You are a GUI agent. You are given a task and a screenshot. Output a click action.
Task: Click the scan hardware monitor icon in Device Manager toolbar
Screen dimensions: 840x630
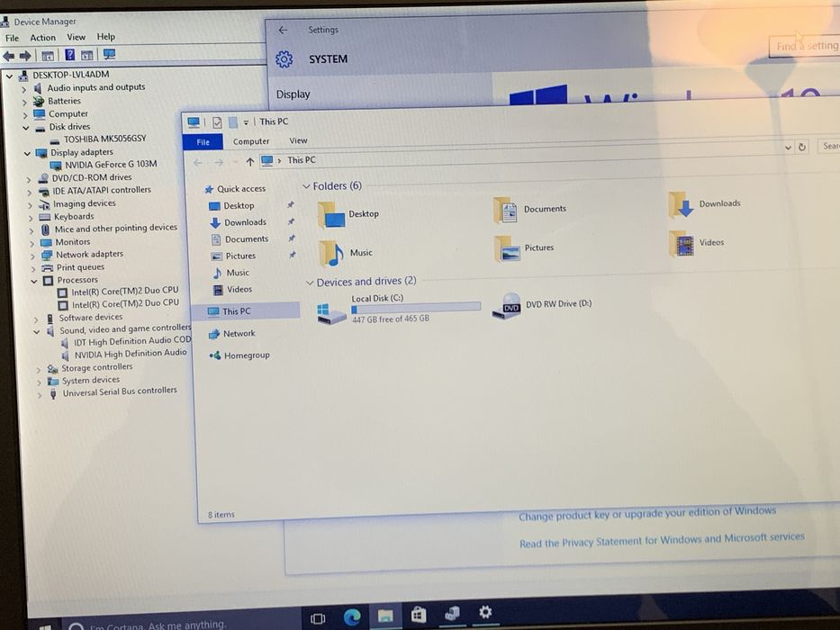pyautogui.click(x=109, y=54)
